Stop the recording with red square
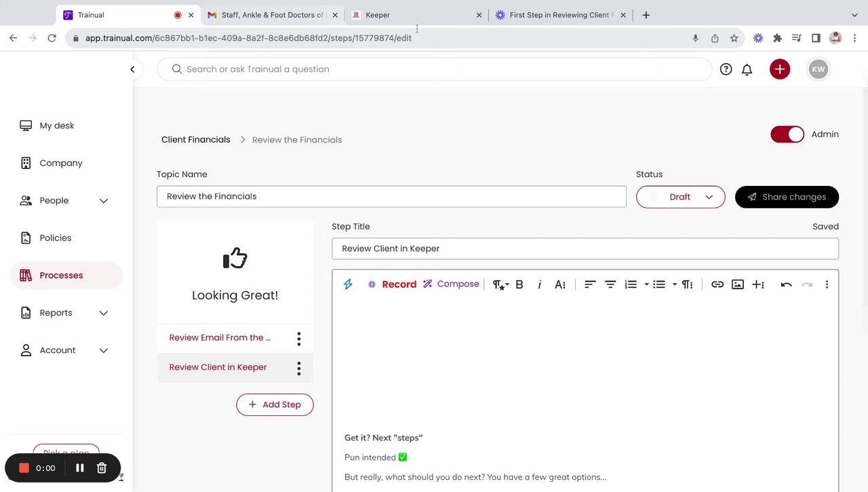This screenshot has width=868, height=492. pyautogui.click(x=24, y=468)
